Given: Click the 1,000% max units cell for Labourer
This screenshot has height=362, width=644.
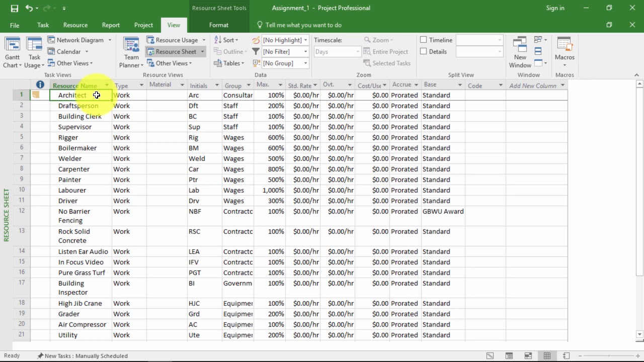Looking at the screenshot, I should (270, 190).
